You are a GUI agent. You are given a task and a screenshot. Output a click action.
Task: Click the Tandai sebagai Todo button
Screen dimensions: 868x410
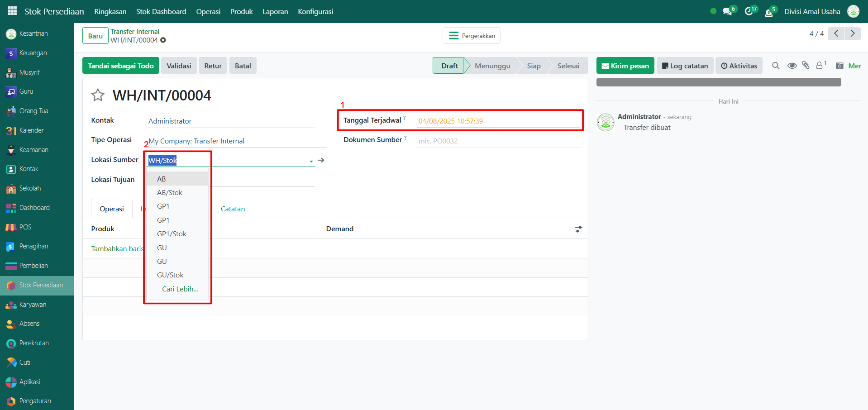120,66
